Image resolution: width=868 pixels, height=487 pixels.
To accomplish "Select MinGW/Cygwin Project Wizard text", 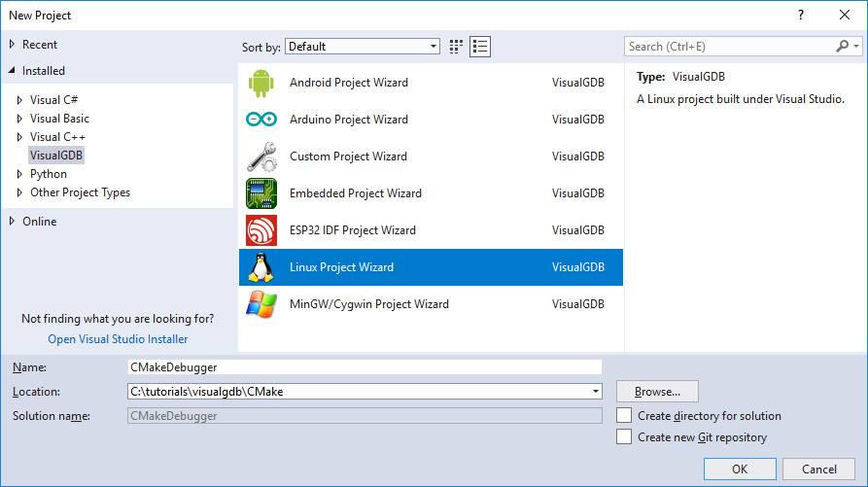I will click(x=369, y=304).
